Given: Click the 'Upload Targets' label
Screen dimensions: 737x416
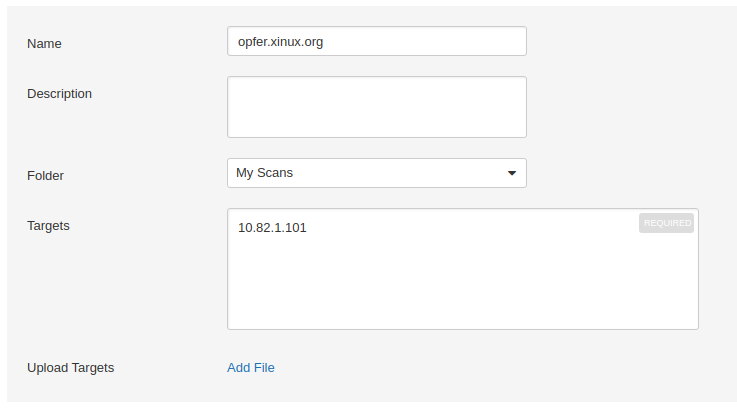Looking at the screenshot, I should click(70, 367).
